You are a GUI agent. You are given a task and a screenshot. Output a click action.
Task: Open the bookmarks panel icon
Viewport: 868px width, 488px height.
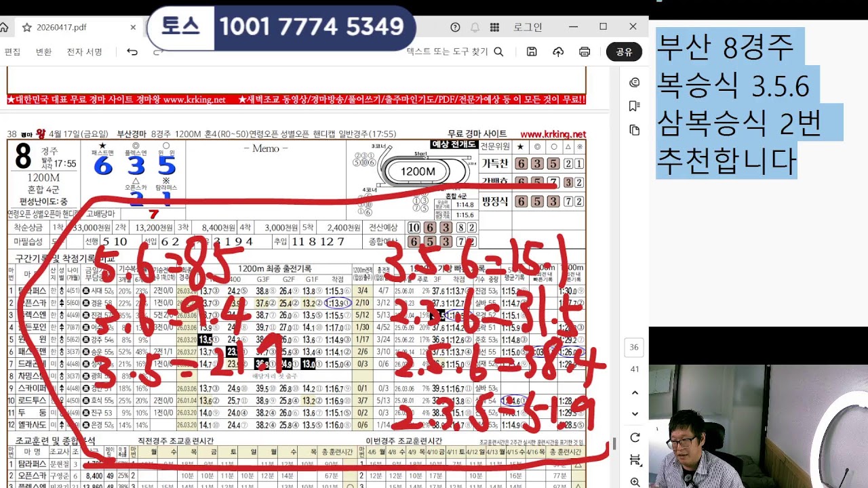pyautogui.click(x=635, y=106)
